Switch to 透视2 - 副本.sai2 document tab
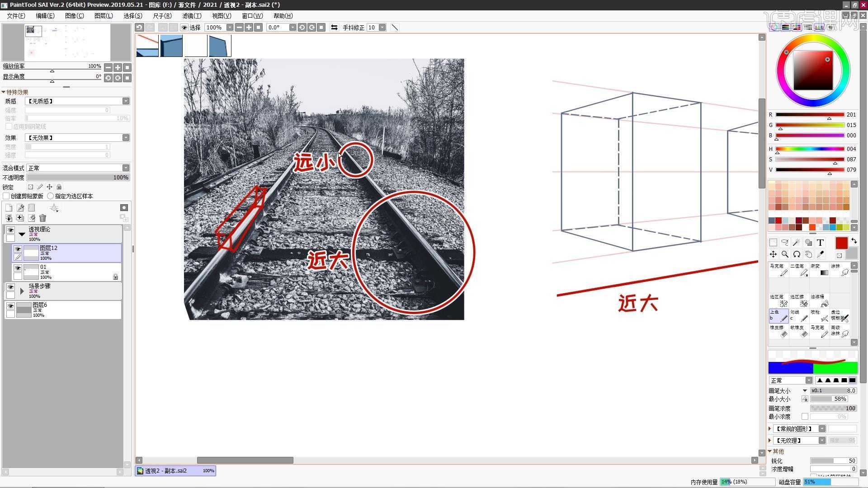Image resolution: width=868 pixels, height=488 pixels. (175, 471)
